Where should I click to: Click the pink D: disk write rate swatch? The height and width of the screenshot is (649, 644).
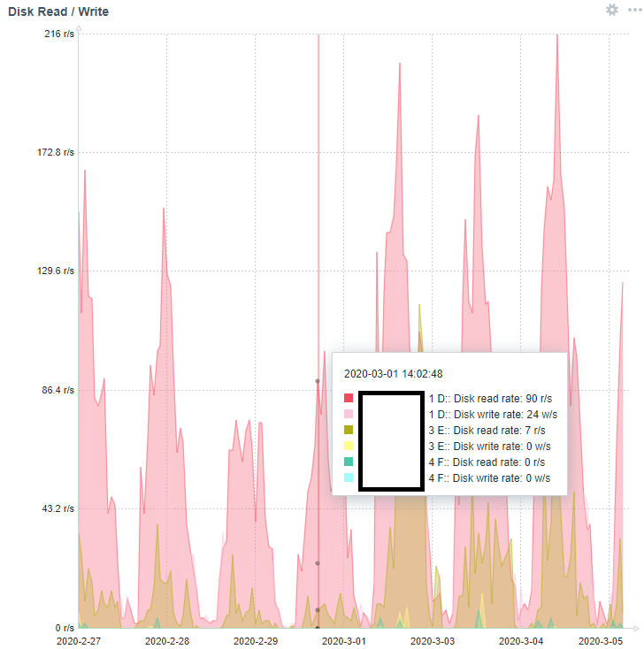point(349,414)
